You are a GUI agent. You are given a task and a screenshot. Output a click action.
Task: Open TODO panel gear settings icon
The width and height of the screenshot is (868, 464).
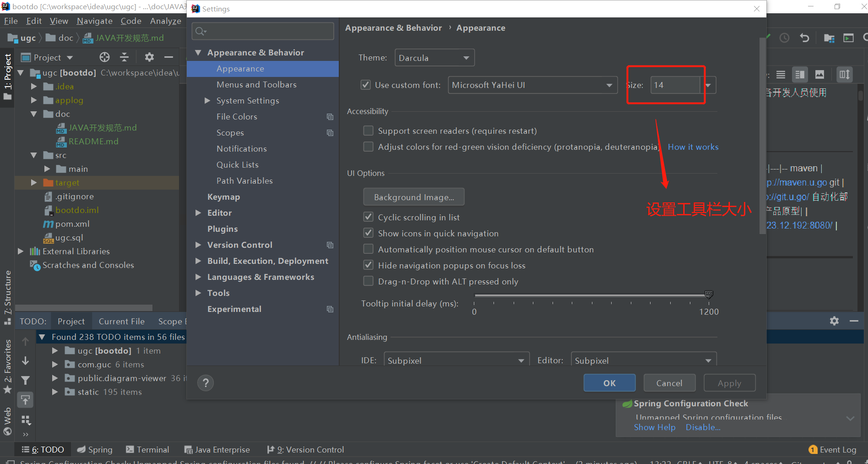click(x=834, y=321)
